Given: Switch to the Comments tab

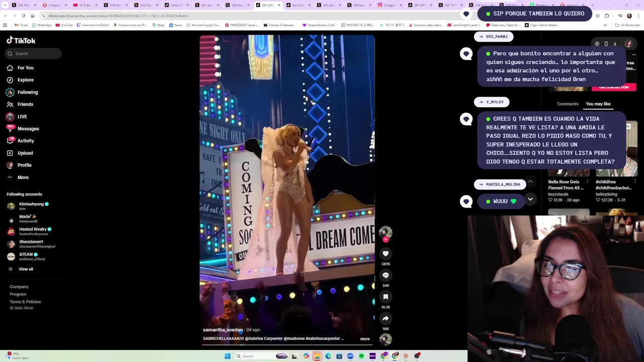Looking at the screenshot, I should click(568, 104).
